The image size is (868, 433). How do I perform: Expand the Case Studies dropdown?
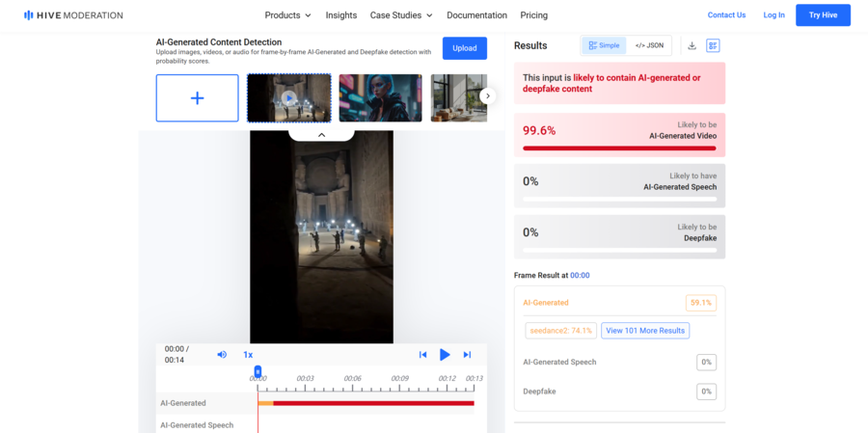click(401, 15)
